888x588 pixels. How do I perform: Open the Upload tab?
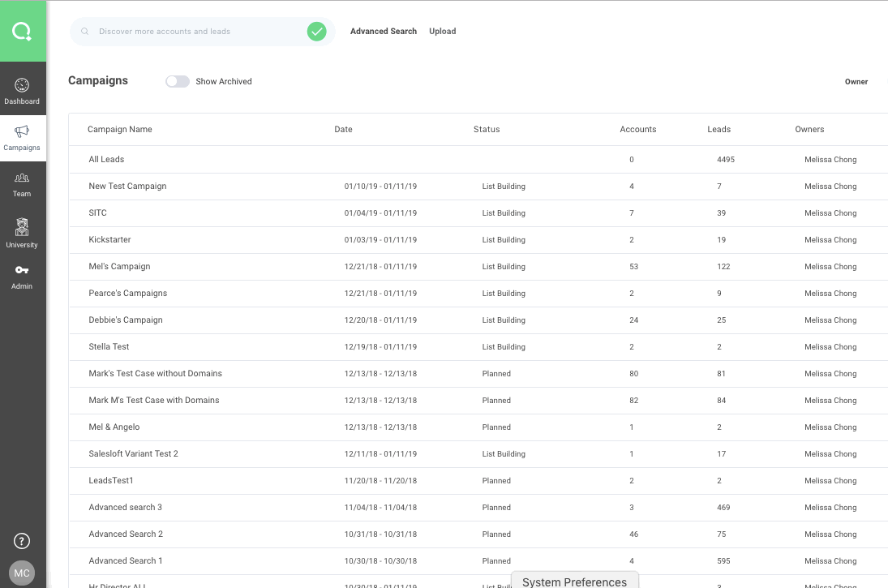[x=442, y=32]
